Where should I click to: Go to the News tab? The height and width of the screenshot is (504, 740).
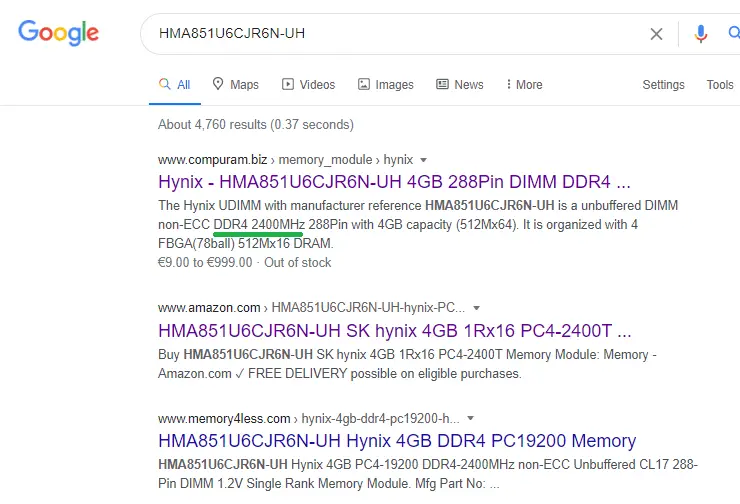[460, 85]
